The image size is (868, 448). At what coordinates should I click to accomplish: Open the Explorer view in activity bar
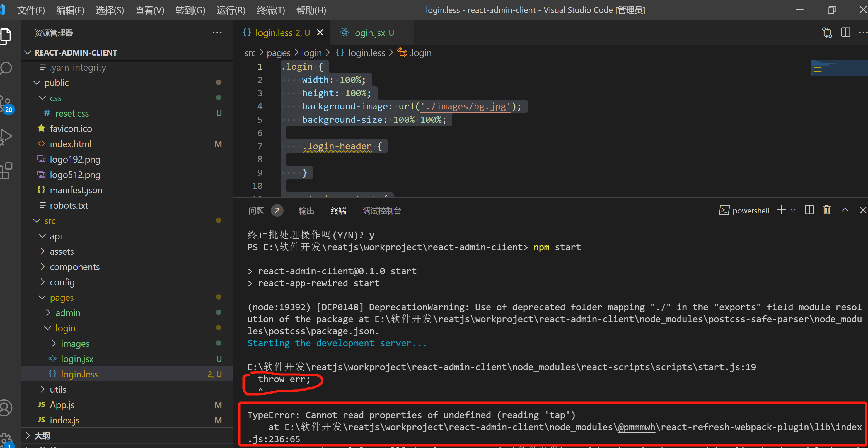click(6, 35)
